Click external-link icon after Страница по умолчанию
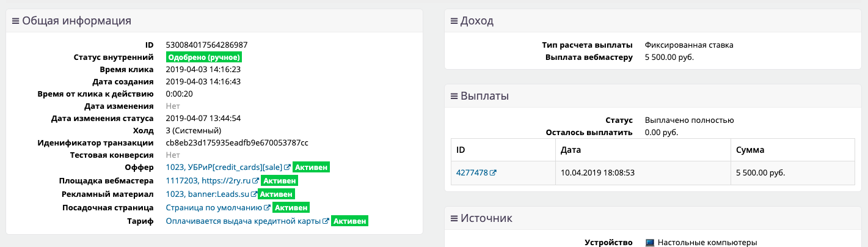Viewport: 868px width, 247px height. [x=267, y=208]
